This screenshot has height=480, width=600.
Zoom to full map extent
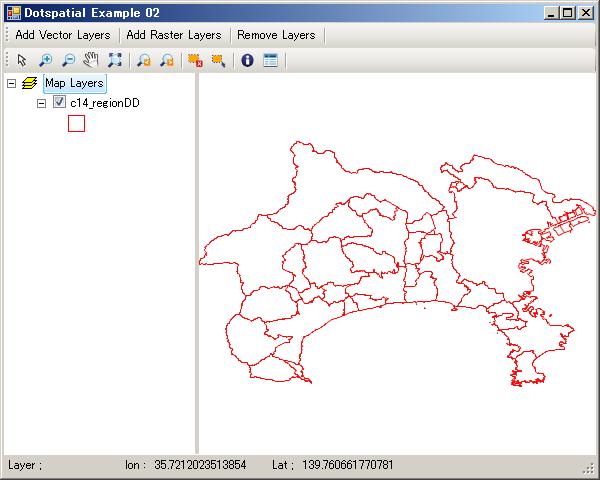pos(115,60)
